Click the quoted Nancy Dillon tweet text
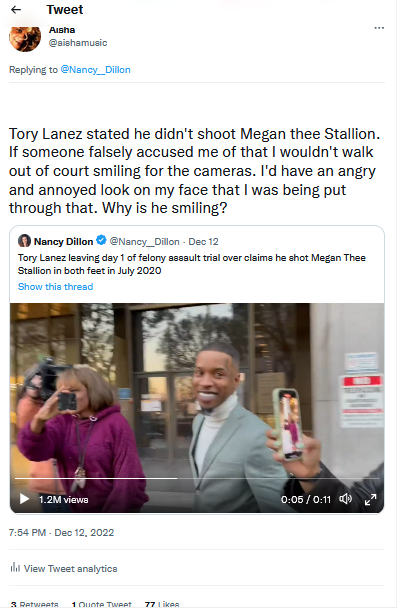This screenshot has width=397, height=609. coord(192,264)
